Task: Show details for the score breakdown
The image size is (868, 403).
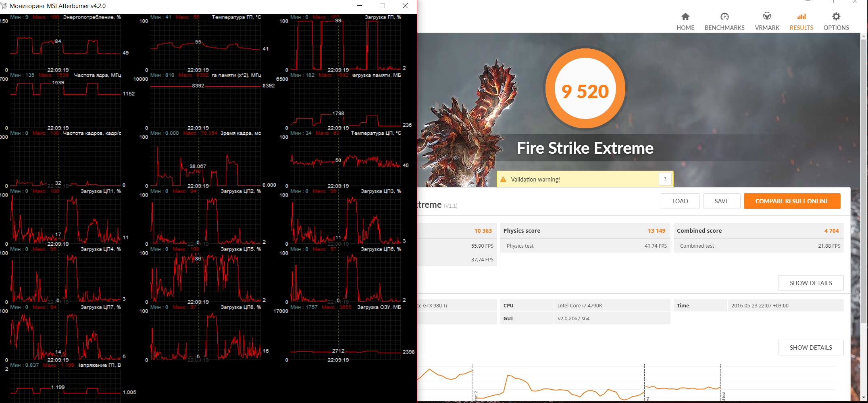Action: (x=811, y=283)
